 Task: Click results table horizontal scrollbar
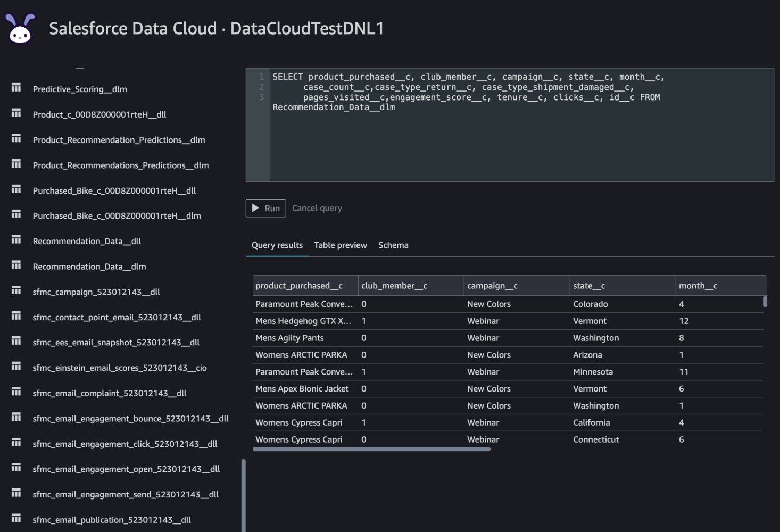(x=371, y=449)
